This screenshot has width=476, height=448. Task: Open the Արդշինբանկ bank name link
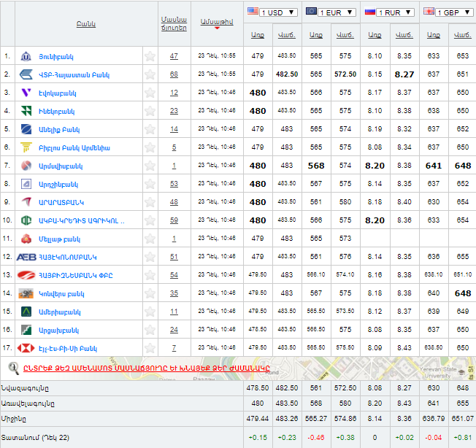click(58, 185)
